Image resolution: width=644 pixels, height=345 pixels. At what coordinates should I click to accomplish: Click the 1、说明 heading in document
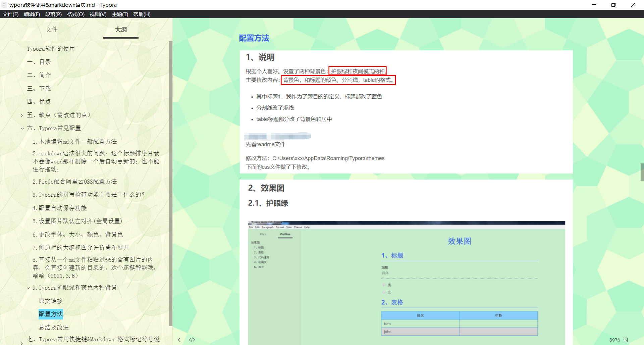click(260, 57)
